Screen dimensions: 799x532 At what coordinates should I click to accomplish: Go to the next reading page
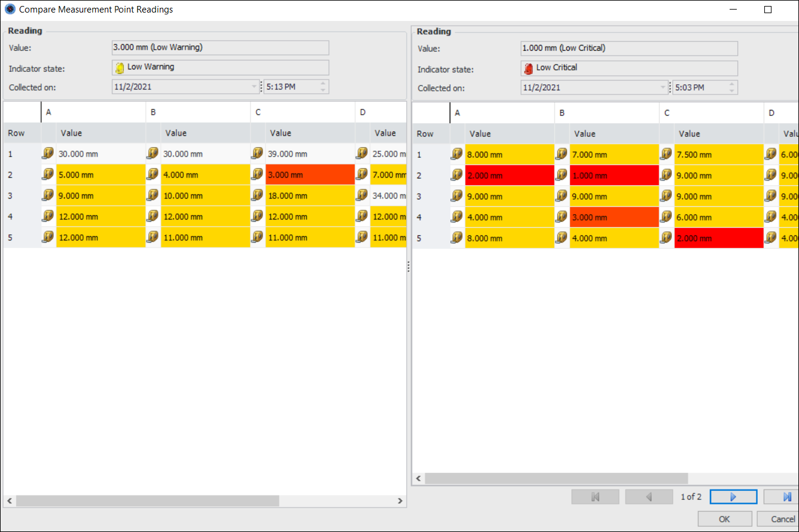[x=733, y=497]
